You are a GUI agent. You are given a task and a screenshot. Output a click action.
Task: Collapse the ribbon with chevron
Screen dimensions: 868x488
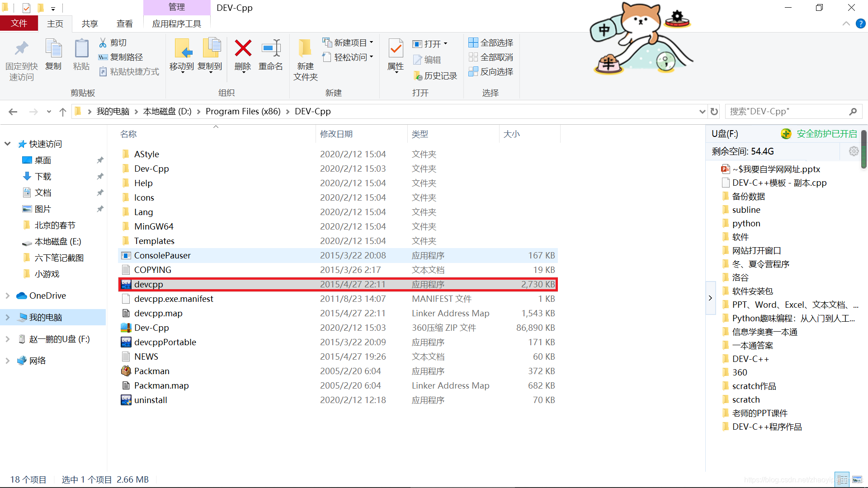click(846, 23)
